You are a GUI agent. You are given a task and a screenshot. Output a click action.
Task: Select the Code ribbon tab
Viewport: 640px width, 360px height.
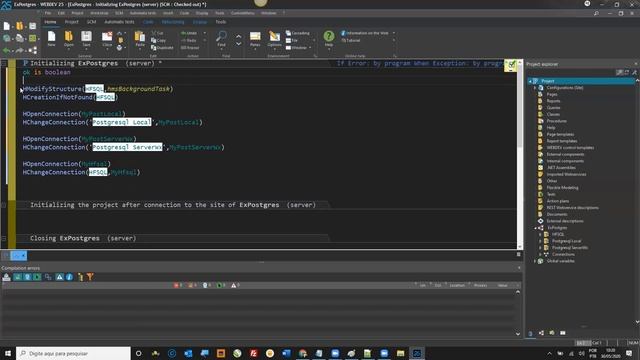(x=148, y=22)
